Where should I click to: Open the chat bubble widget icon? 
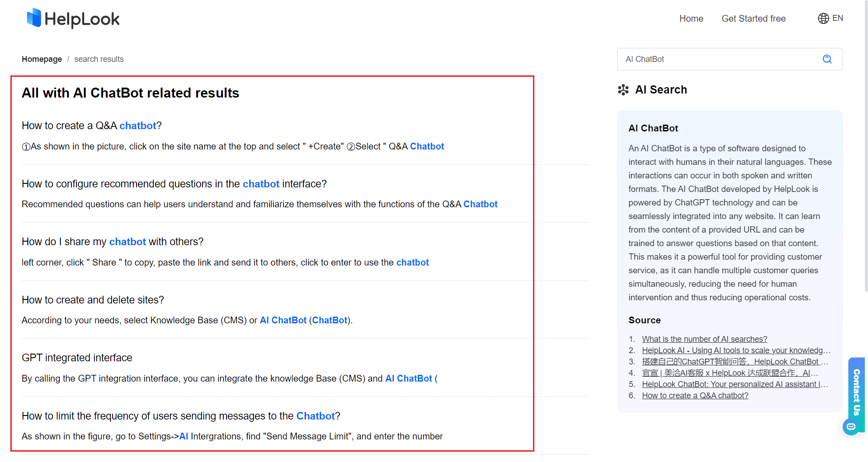851,427
